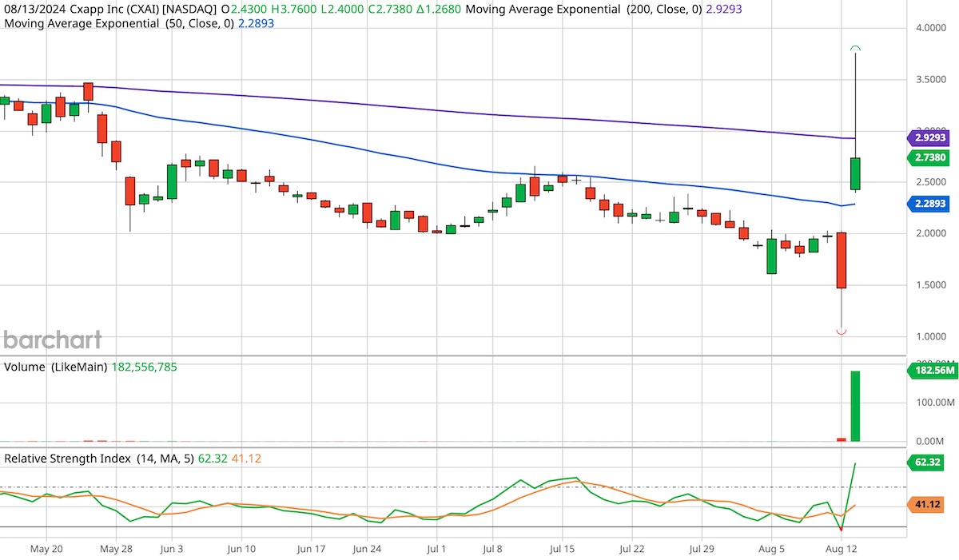Select the purple 2.9293 EMA 200 price flag
The height and width of the screenshot is (560, 959).
[929, 137]
